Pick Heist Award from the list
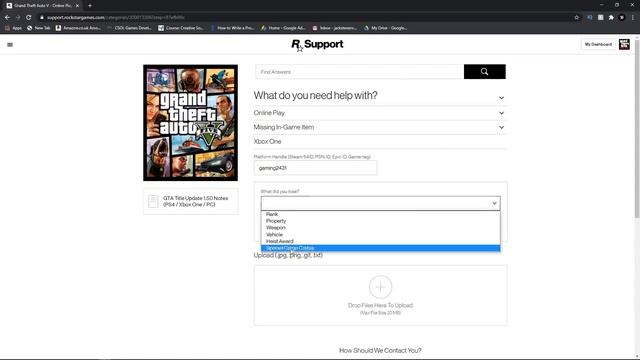The image size is (640, 360). tap(380, 241)
